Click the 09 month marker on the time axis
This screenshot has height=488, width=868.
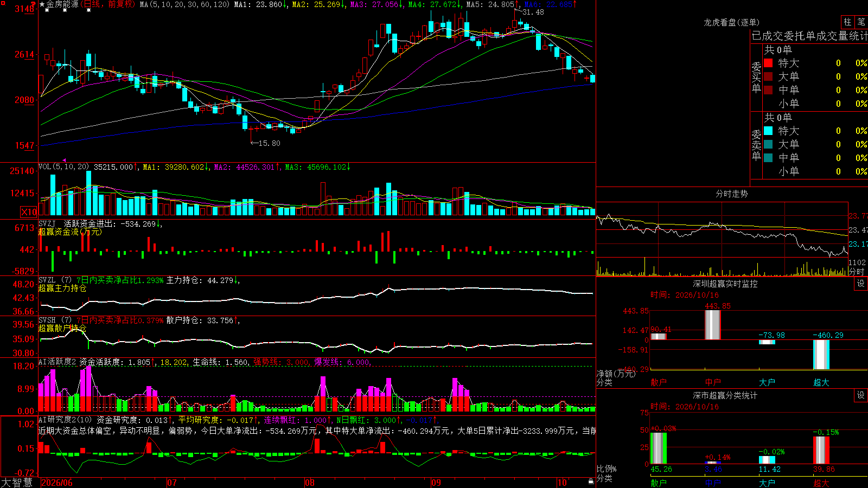(x=436, y=483)
